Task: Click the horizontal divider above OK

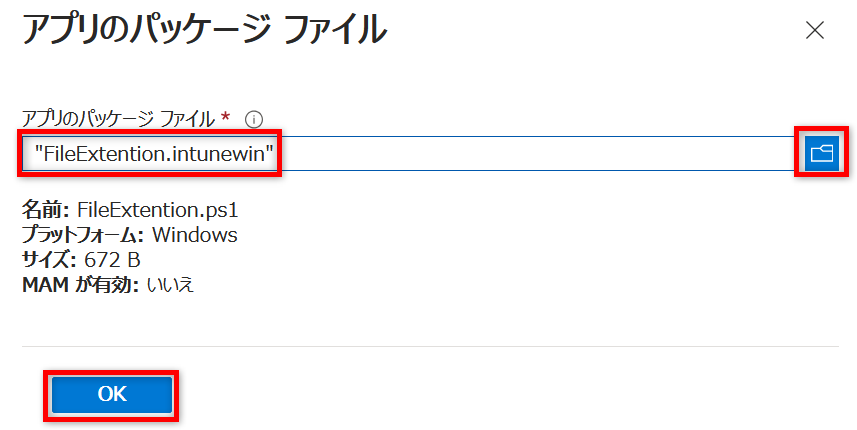Action: click(x=430, y=346)
